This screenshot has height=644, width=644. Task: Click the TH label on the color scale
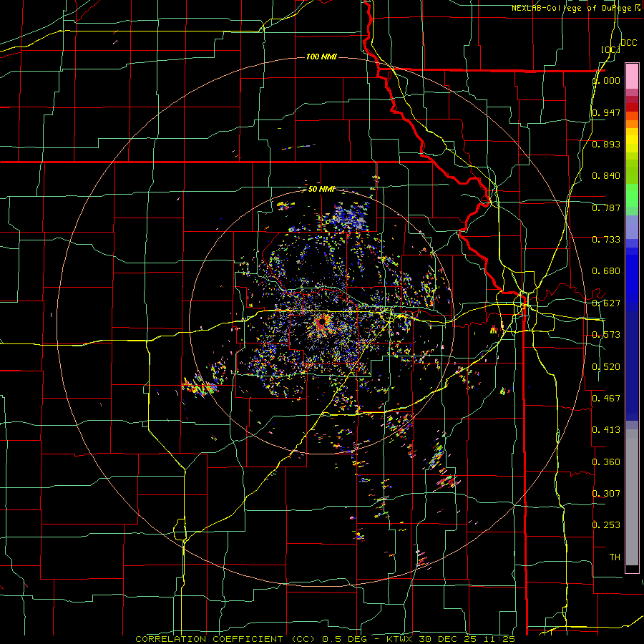[615, 557]
